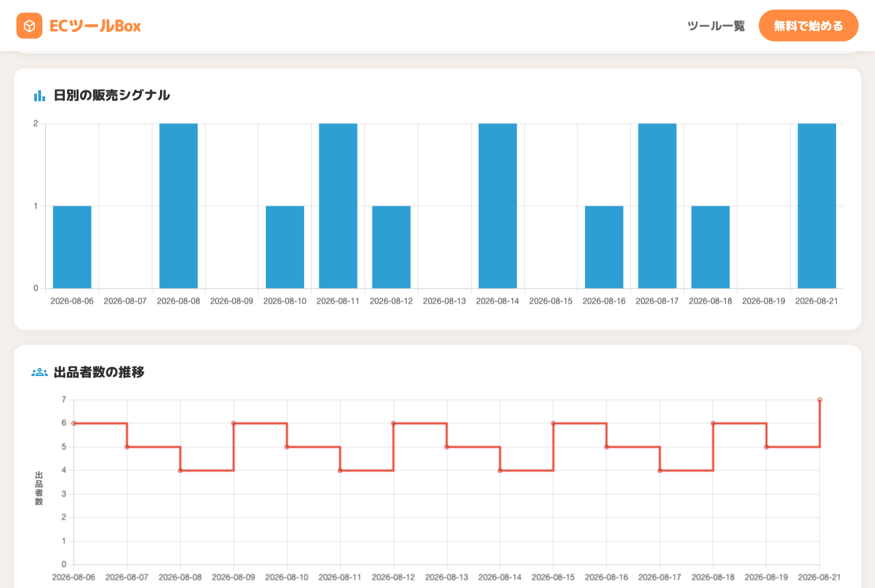
Task: Click the blue bar for 2026-08-10
Action: [x=285, y=247]
